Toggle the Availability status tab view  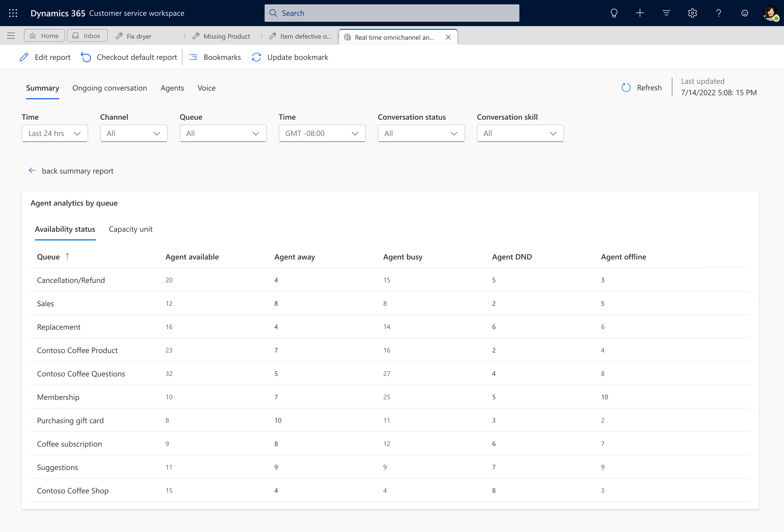[x=65, y=228]
